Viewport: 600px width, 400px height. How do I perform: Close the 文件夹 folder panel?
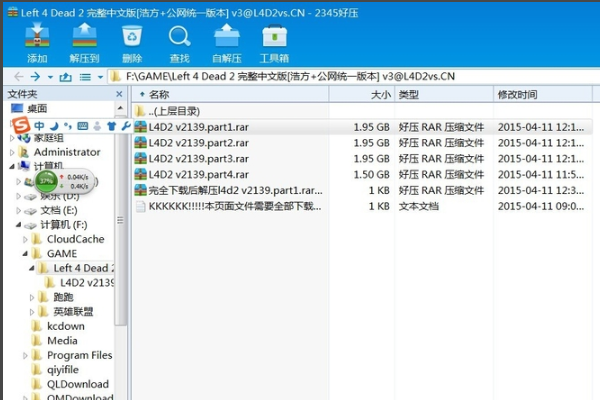[119, 94]
